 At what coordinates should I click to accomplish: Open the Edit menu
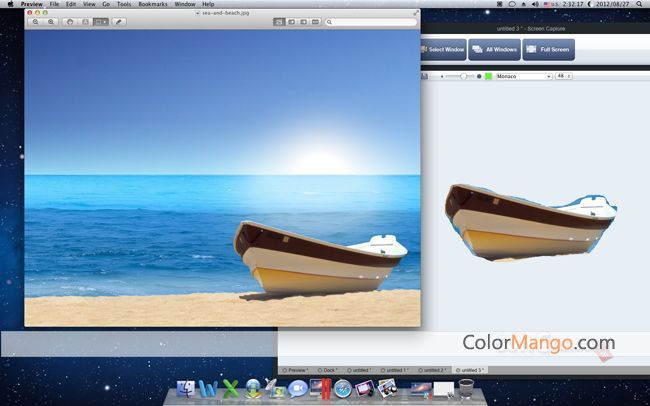[x=71, y=4]
